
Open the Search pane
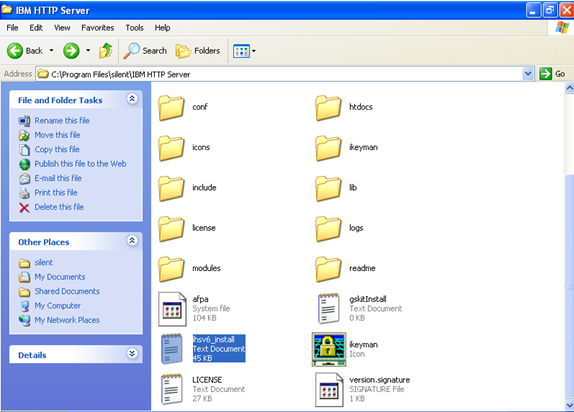coord(145,51)
